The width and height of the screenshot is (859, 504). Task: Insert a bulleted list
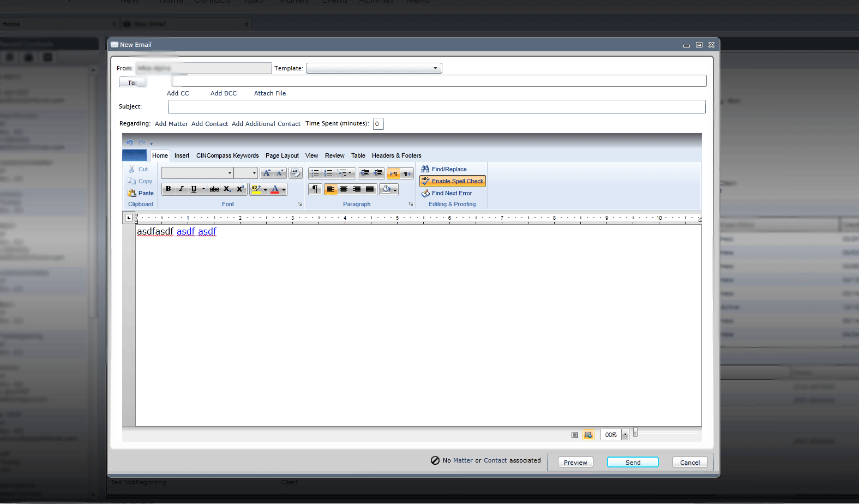pos(315,173)
